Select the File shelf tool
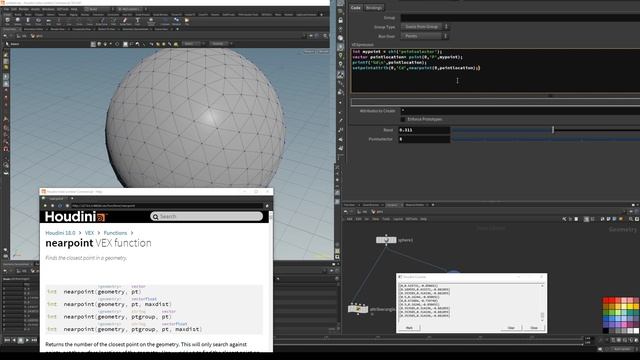 [187, 20]
